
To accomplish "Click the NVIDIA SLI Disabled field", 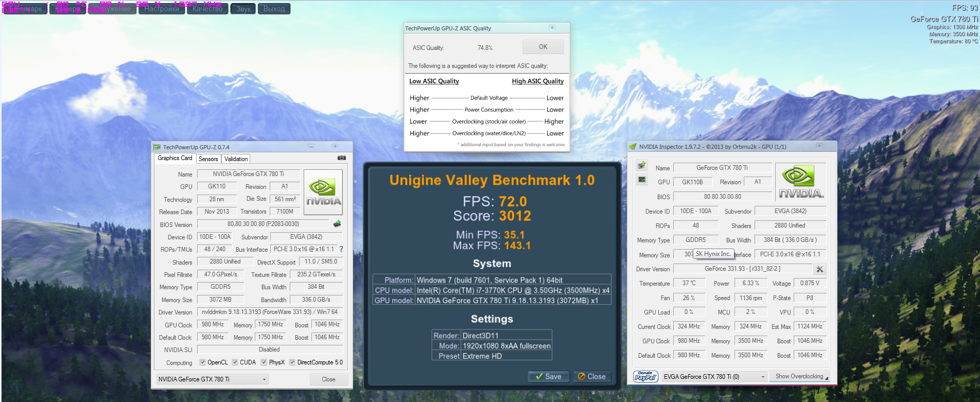I will (x=270, y=349).
